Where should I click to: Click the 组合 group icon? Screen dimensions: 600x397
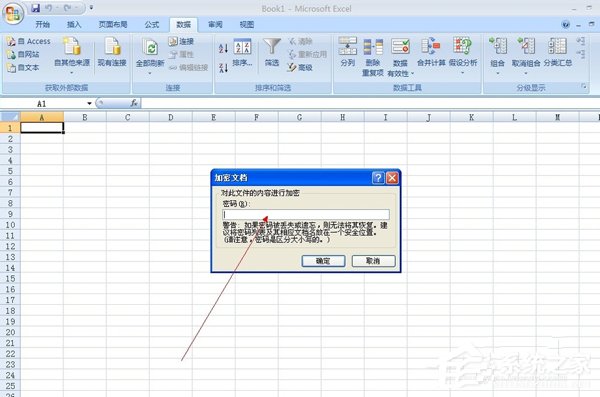pyautogui.click(x=497, y=47)
